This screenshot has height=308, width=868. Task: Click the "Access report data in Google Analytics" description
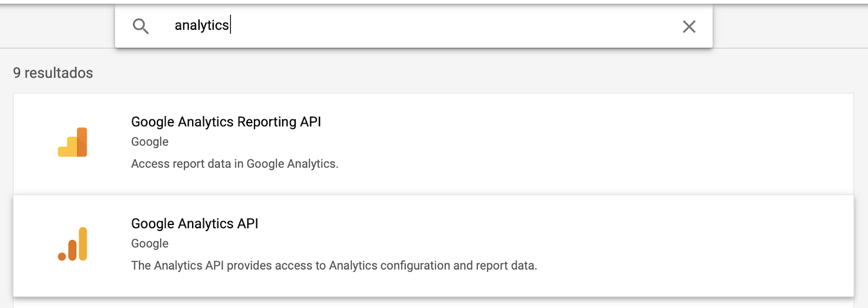click(x=235, y=164)
